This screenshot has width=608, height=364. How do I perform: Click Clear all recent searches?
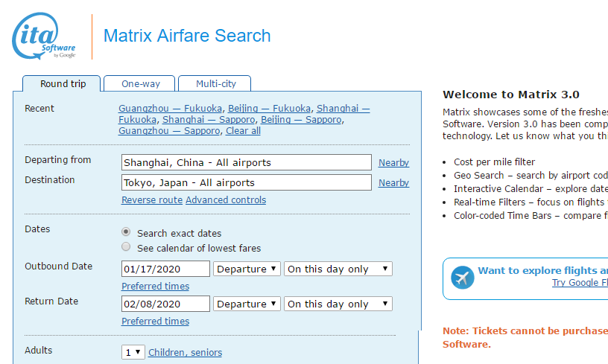(x=243, y=131)
